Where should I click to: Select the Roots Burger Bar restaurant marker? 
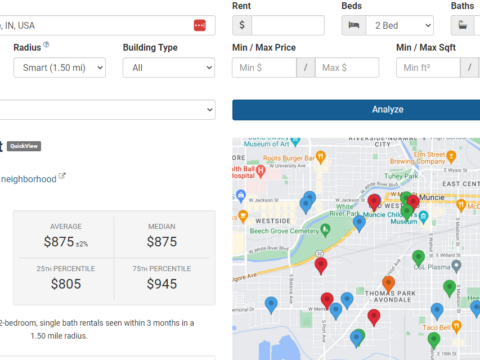click(320, 157)
